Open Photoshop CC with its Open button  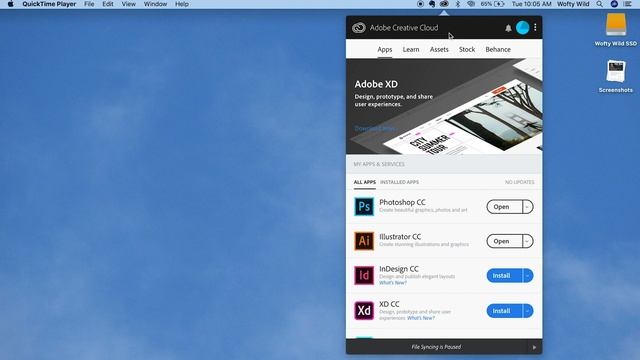pos(504,207)
